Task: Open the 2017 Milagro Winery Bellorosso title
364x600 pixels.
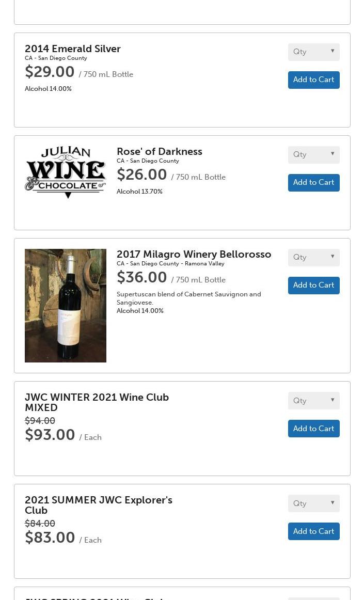Action: point(194,254)
